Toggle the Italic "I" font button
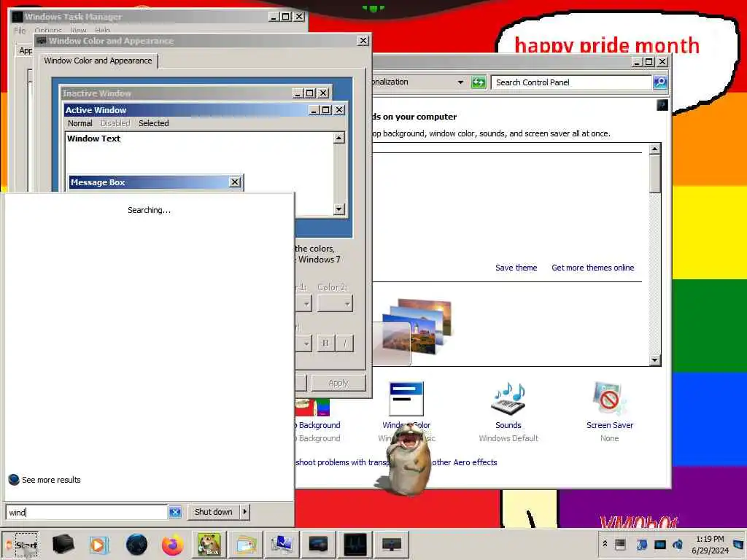This screenshot has height=560, width=747. [345, 343]
